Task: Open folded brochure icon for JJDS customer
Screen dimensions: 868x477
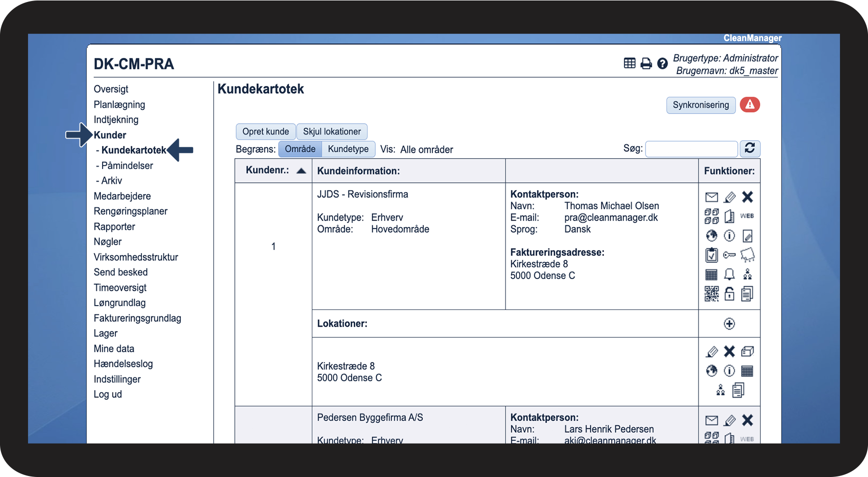Action: click(729, 216)
